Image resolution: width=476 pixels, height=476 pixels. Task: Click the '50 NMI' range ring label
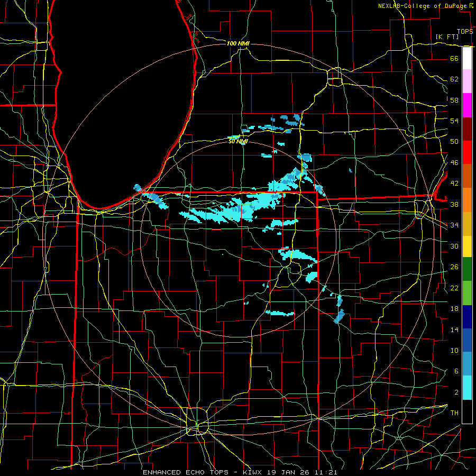tap(238, 141)
